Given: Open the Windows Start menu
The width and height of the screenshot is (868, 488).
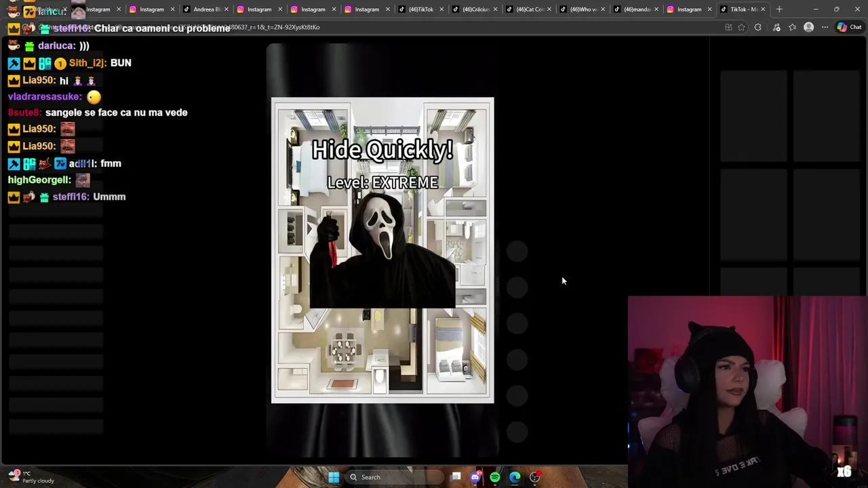Looking at the screenshot, I should point(334,477).
